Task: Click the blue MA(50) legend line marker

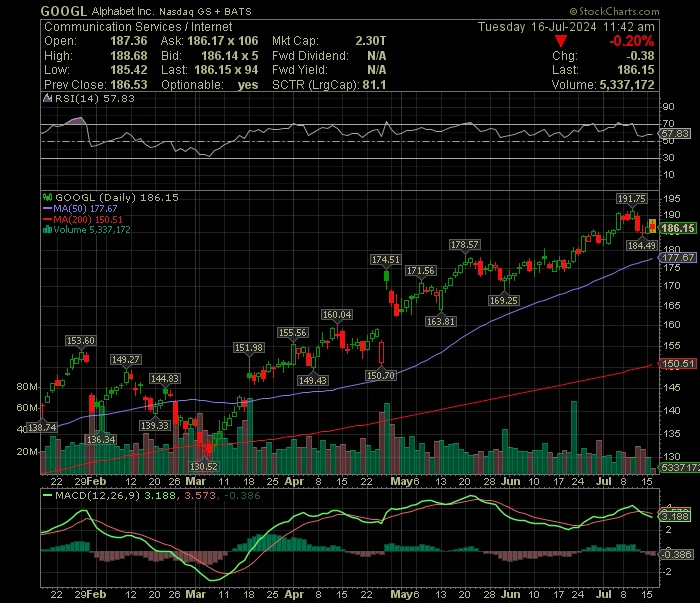Action: [47, 208]
